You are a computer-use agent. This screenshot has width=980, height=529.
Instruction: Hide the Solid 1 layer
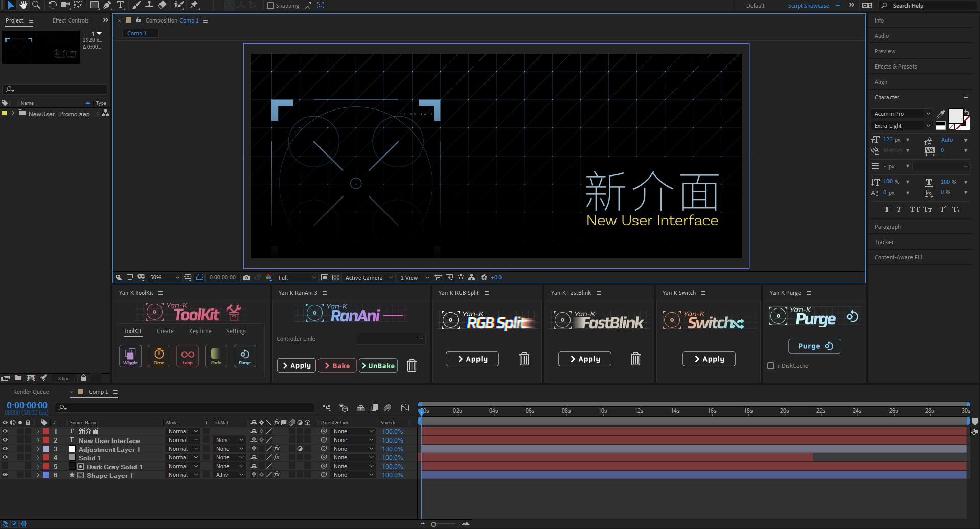pyautogui.click(x=5, y=457)
